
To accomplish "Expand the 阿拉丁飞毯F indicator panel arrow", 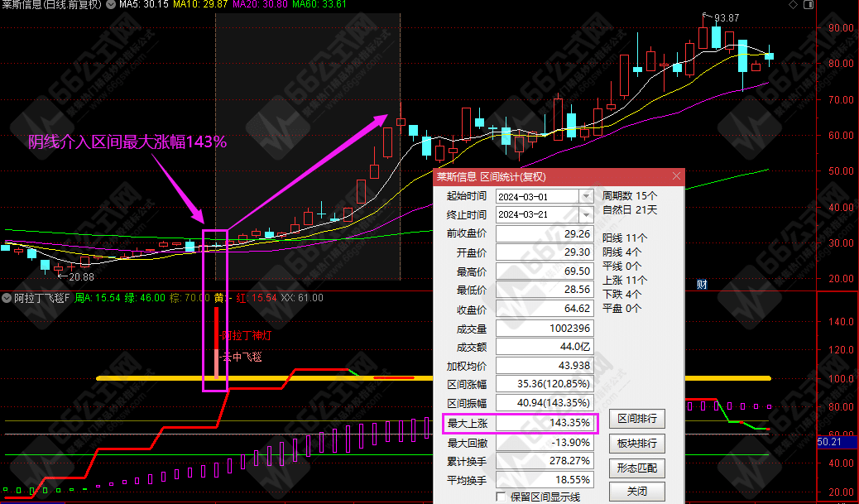I will (7, 298).
